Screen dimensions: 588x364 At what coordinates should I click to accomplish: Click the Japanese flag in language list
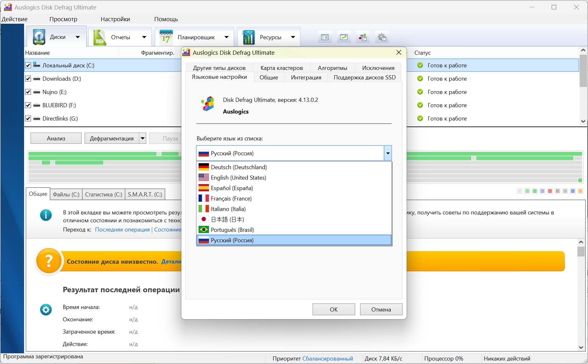coord(204,219)
